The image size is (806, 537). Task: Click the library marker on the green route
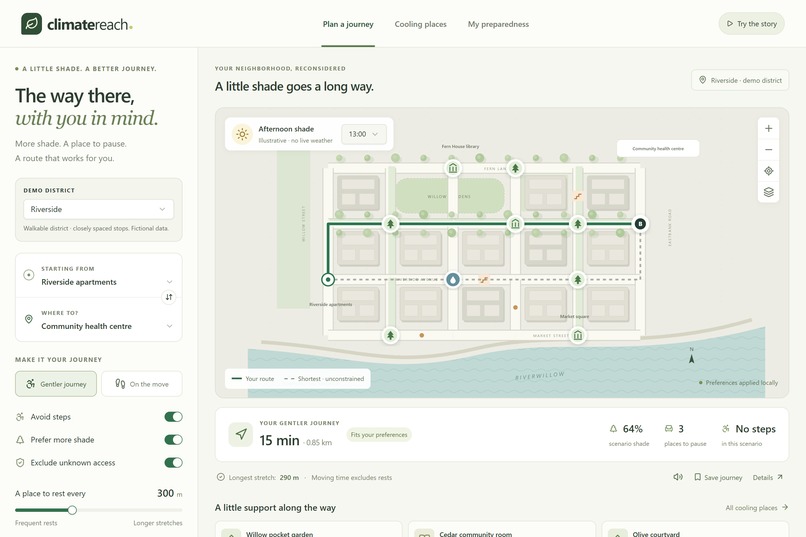click(x=515, y=224)
